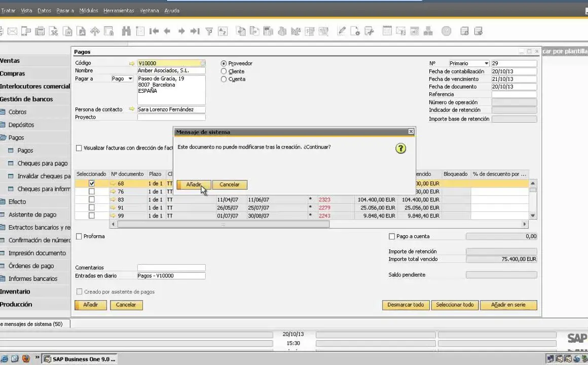The width and height of the screenshot is (588, 365).
Task: Click the pencil layout designer icon
Action: click(x=341, y=31)
